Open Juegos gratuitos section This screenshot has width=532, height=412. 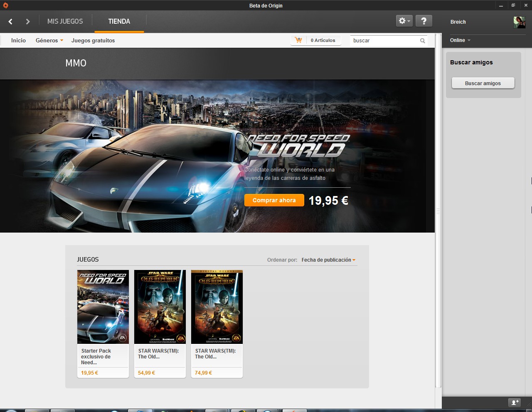pos(93,40)
